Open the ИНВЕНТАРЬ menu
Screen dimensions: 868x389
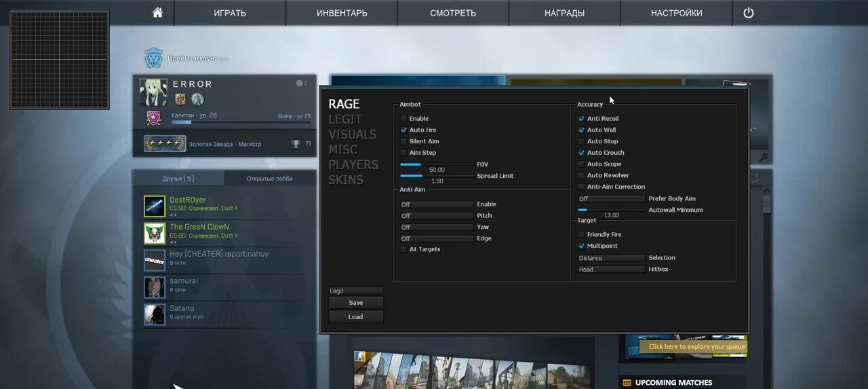tap(342, 13)
